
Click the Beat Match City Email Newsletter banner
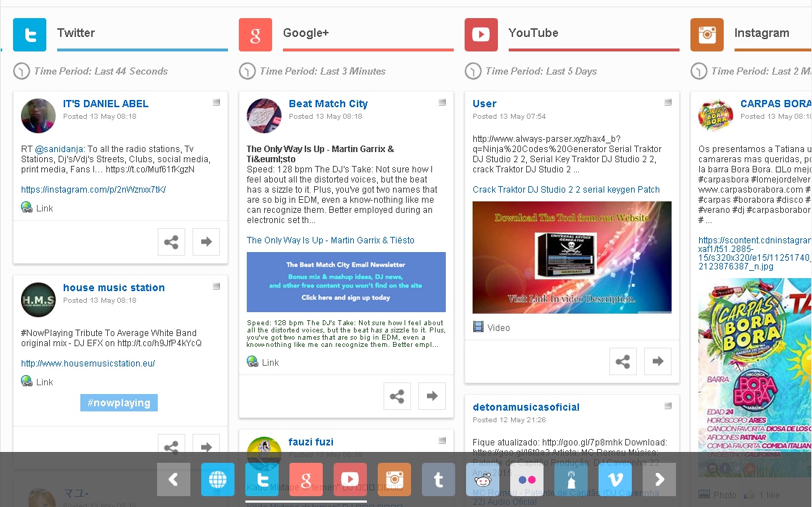pos(346,282)
